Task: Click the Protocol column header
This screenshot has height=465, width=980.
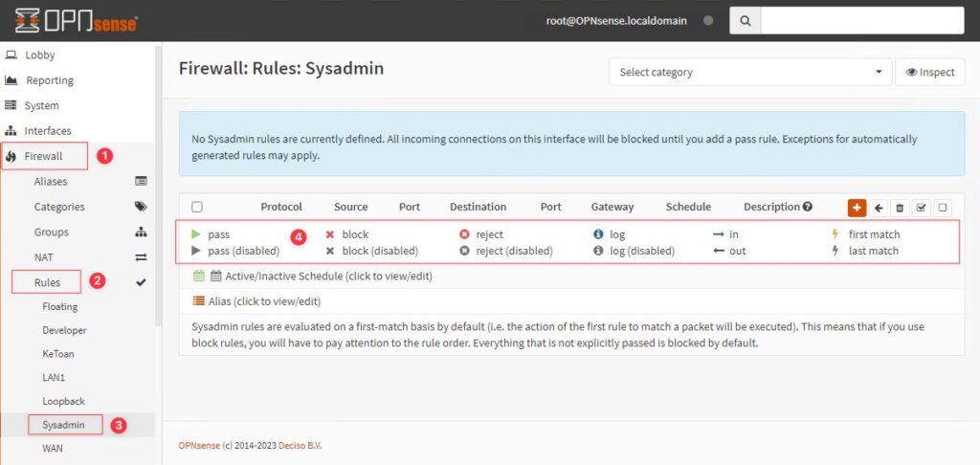Action: point(281,207)
